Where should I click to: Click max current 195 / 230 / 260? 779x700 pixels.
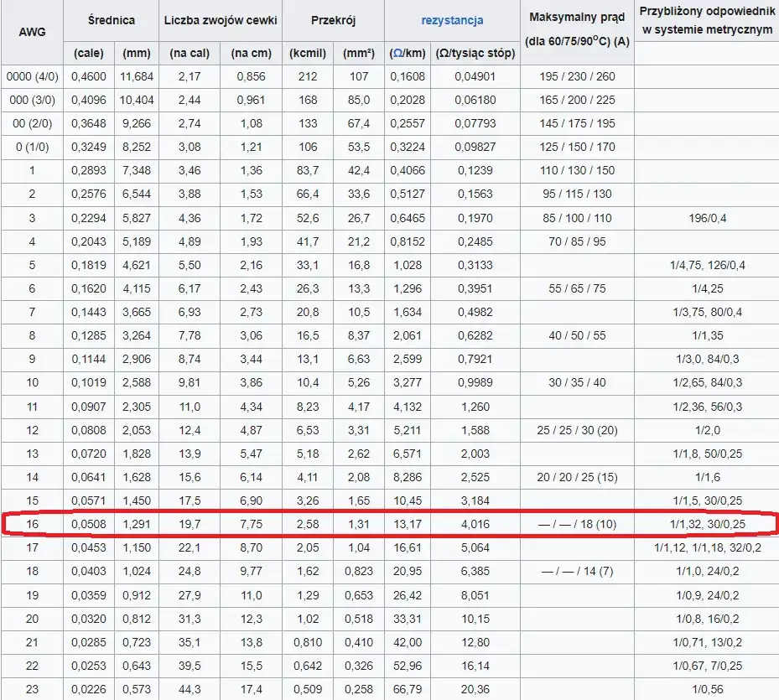click(x=577, y=76)
